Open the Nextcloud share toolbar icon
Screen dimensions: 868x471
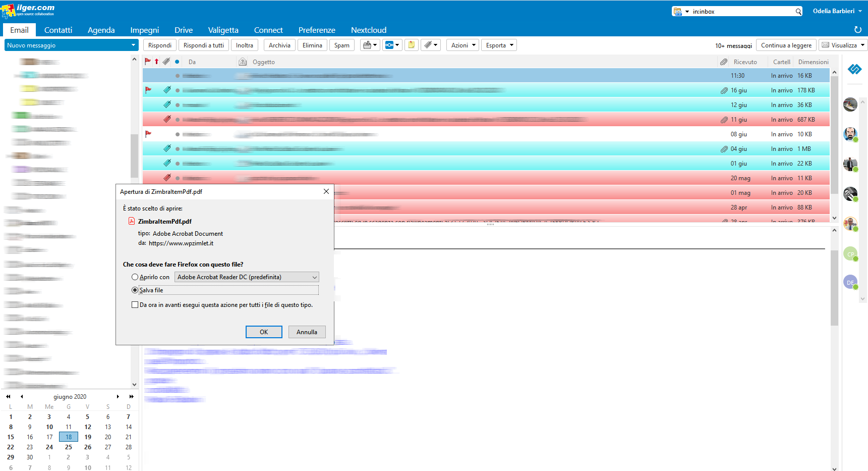(x=392, y=45)
